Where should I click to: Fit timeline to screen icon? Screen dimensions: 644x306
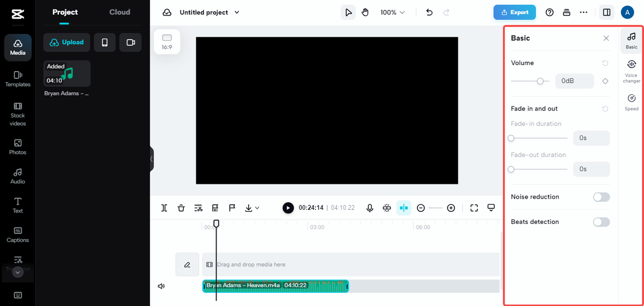[x=474, y=208]
